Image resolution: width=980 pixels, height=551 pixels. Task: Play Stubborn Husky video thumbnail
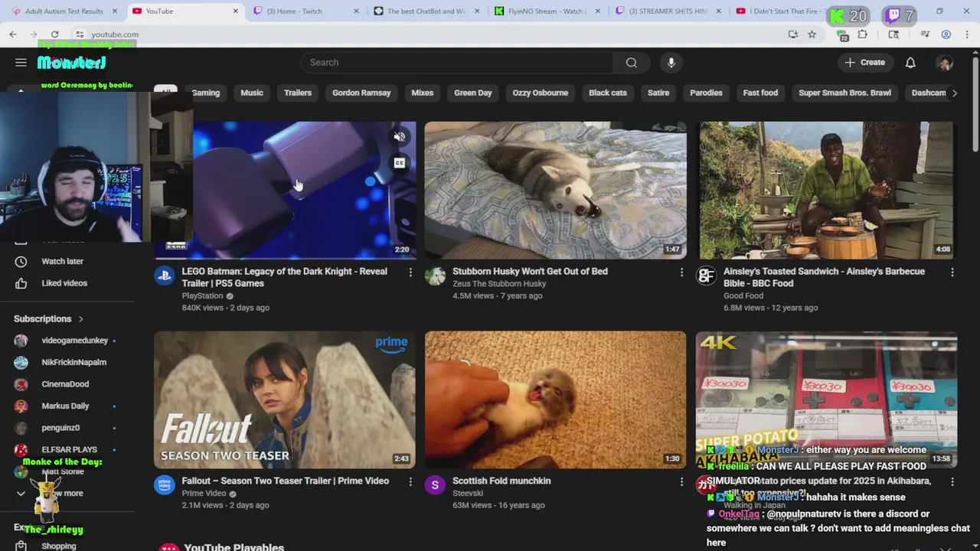coord(556,191)
